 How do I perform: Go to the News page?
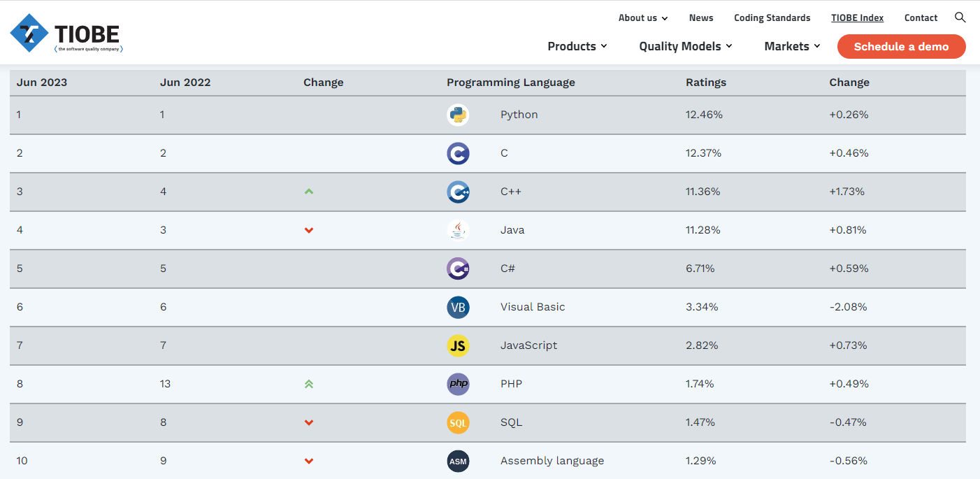coord(701,18)
